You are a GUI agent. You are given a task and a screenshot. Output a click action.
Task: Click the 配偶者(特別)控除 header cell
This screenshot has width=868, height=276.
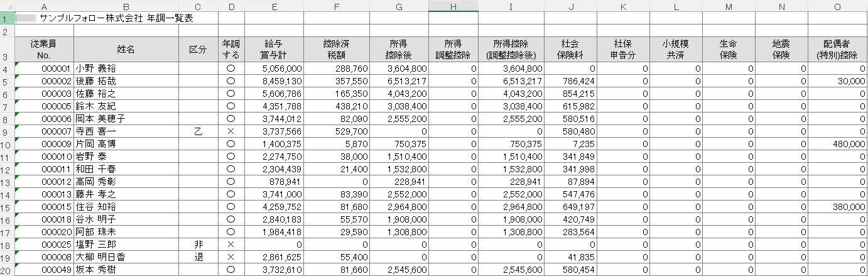tap(838, 50)
